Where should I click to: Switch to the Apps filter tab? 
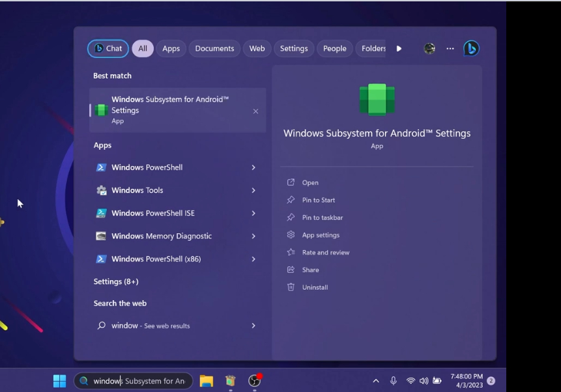click(171, 48)
